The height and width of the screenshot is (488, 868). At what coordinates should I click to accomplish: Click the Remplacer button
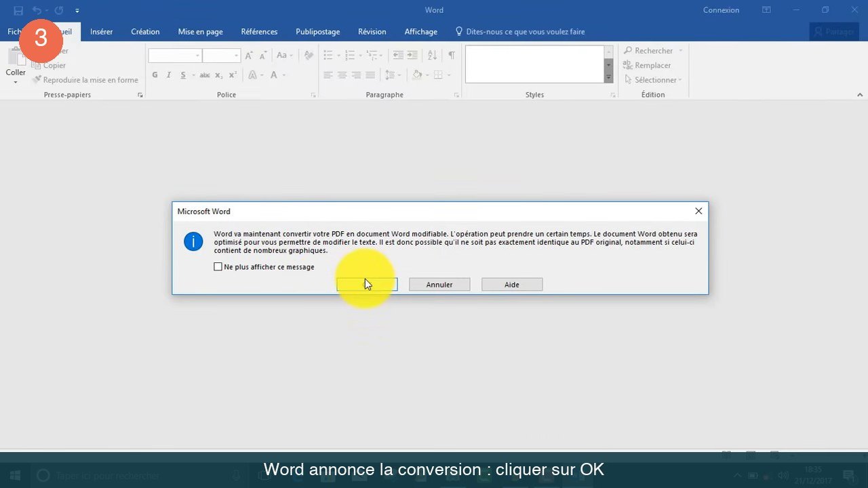pos(647,66)
